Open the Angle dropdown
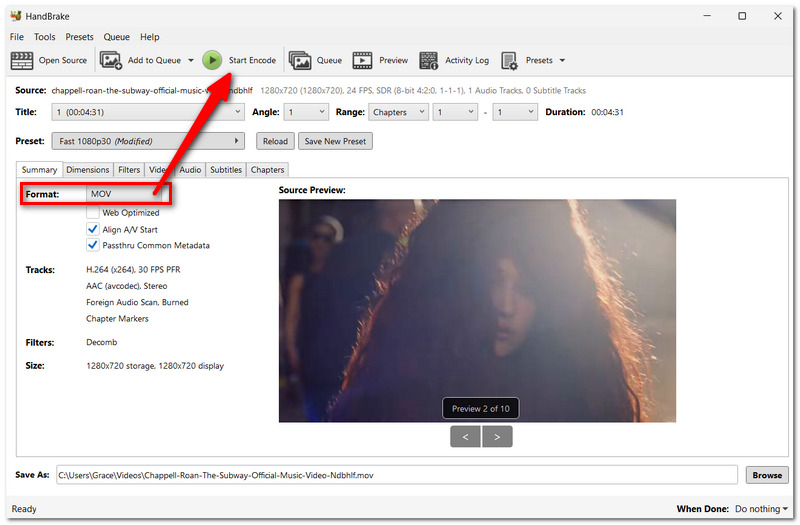 (x=306, y=112)
